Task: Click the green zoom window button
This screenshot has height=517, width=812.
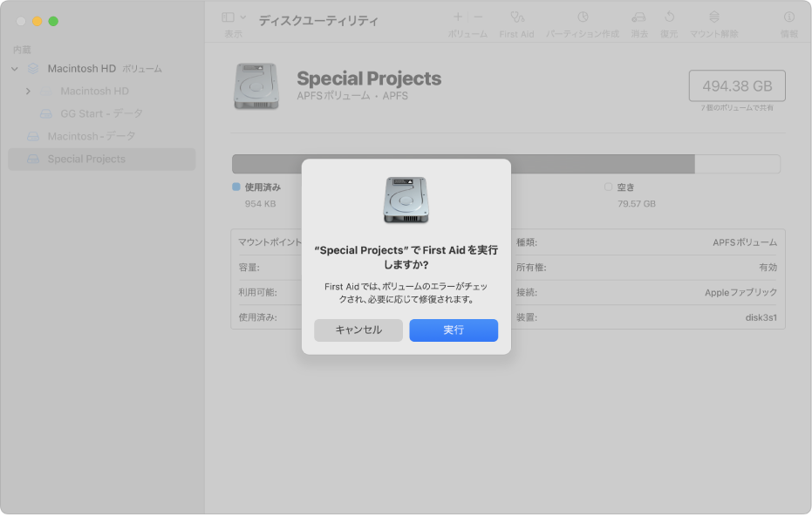Action: tap(53, 21)
